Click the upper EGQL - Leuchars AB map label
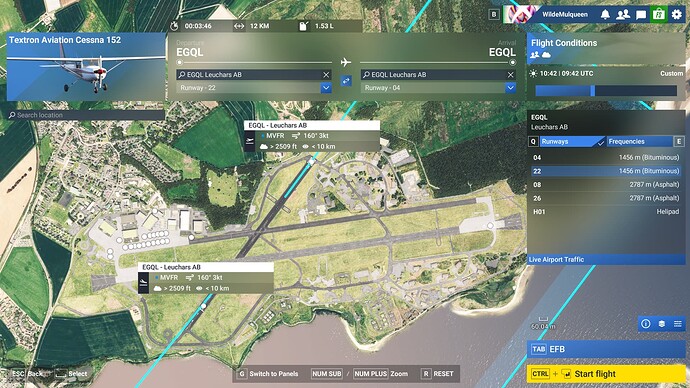The width and height of the screenshot is (690, 388). (312, 125)
